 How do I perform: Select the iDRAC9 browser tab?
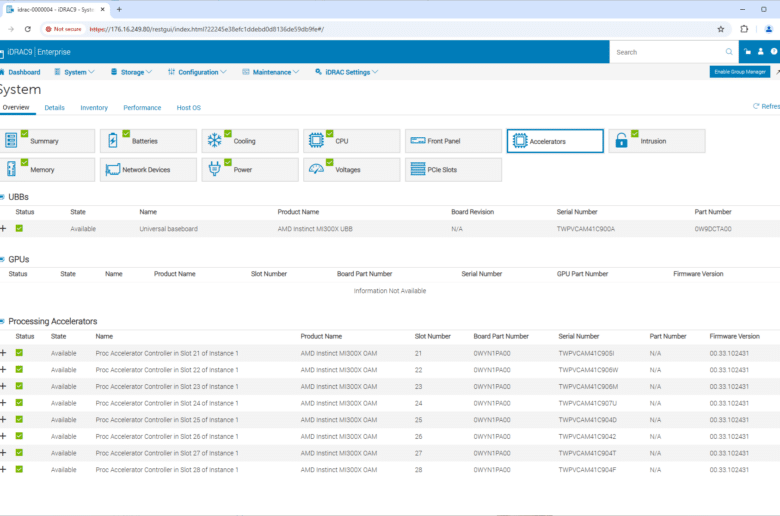[x=55, y=9]
